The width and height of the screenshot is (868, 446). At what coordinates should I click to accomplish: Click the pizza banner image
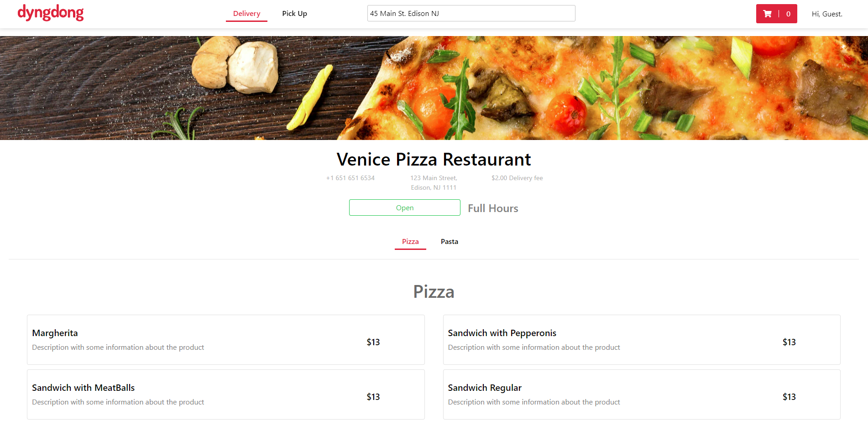pos(434,88)
